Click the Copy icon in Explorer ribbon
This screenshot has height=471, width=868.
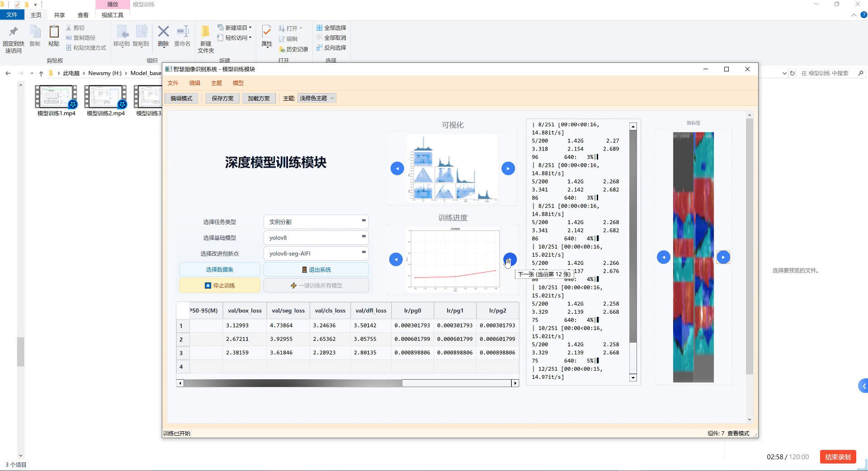35,36
